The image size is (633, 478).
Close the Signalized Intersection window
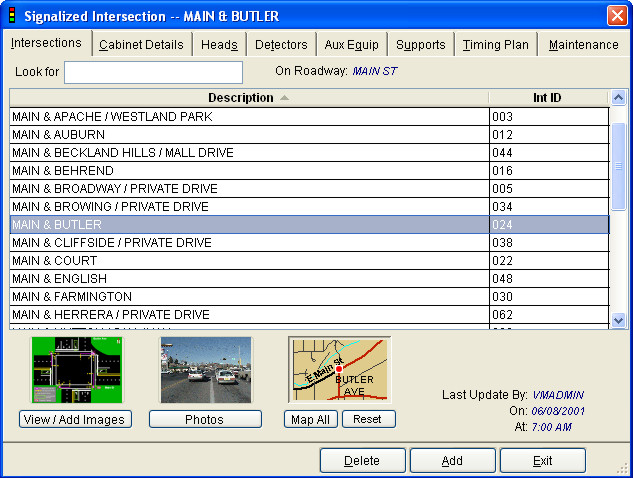(x=617, y=16)
